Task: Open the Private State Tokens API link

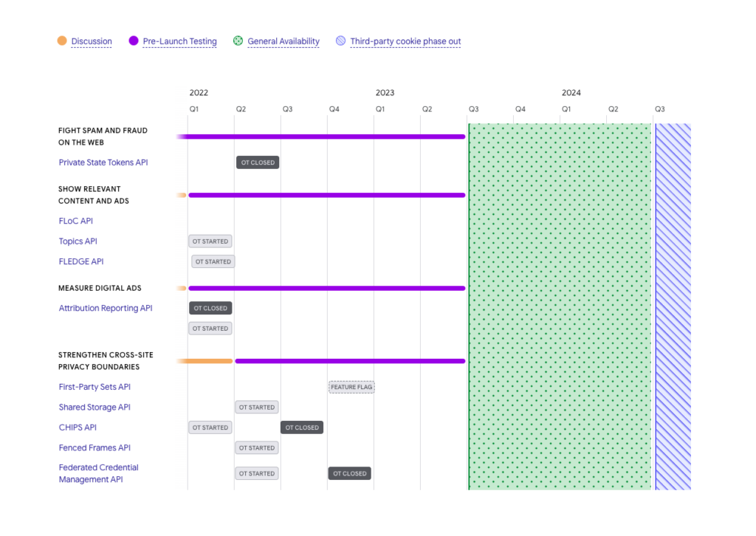Action: pyautogui.click(x=103, y=162)
